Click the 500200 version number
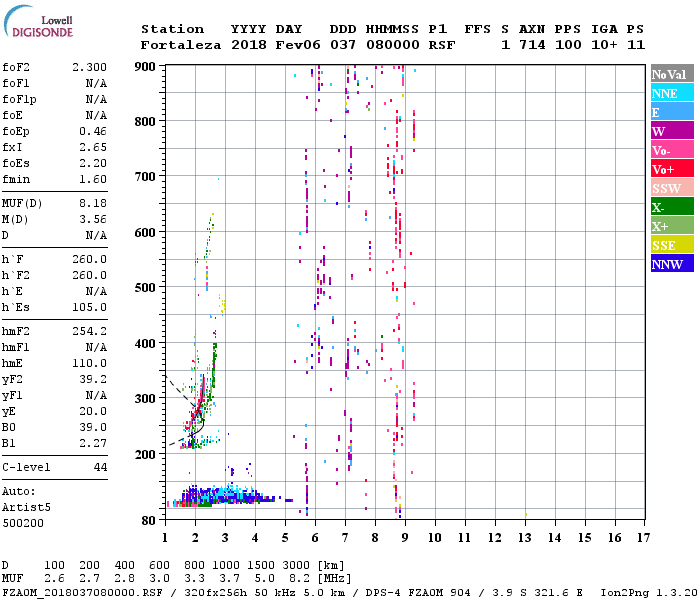The image size is (700, 600). point(23,523)
